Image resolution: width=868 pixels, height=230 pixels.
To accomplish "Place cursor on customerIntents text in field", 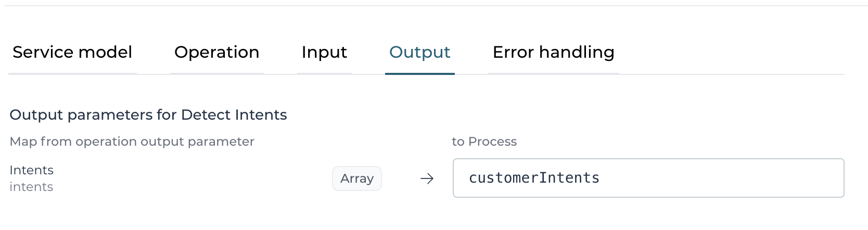I will click(534, 178).
